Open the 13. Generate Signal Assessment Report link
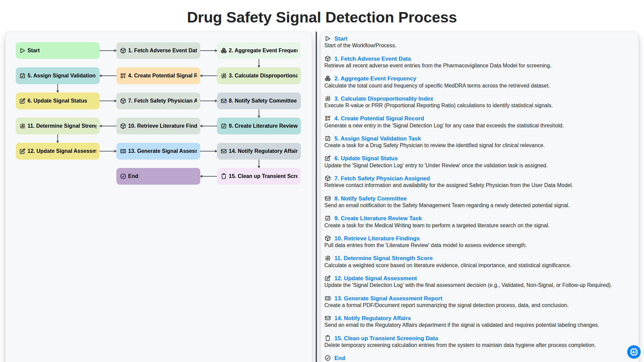 point(388,298)
